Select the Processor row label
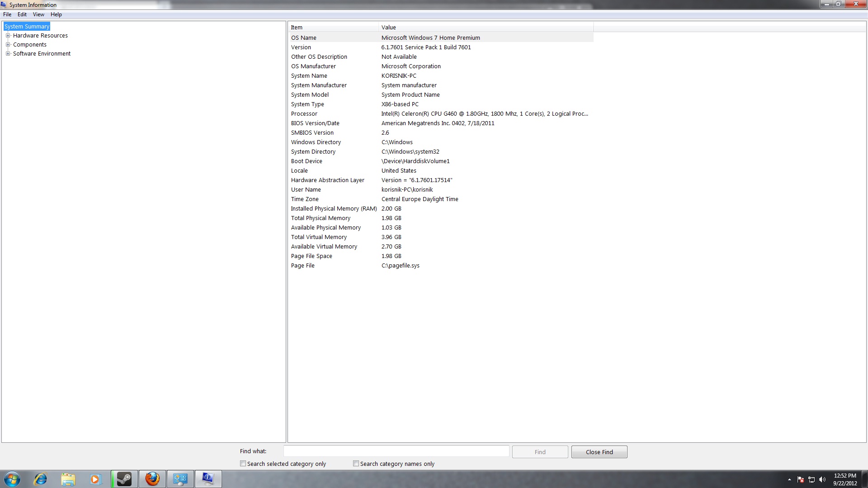This screenshot has height=488, width=868. pyautogui.click(x=304, y=114)
